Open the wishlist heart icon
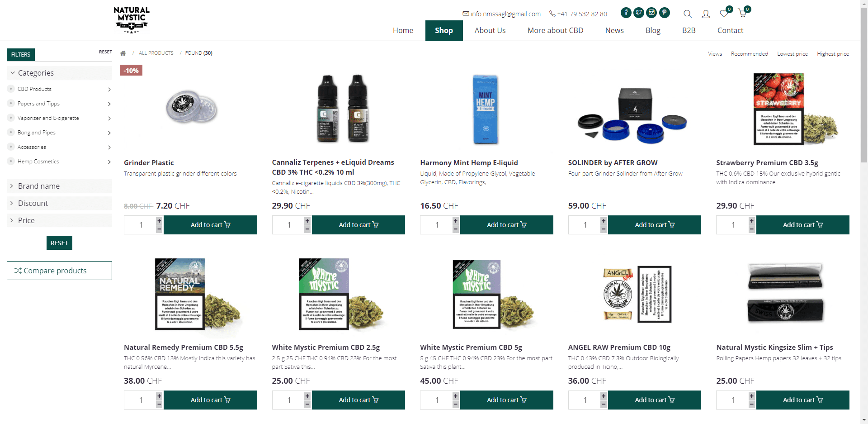 (x=724, y=14)
